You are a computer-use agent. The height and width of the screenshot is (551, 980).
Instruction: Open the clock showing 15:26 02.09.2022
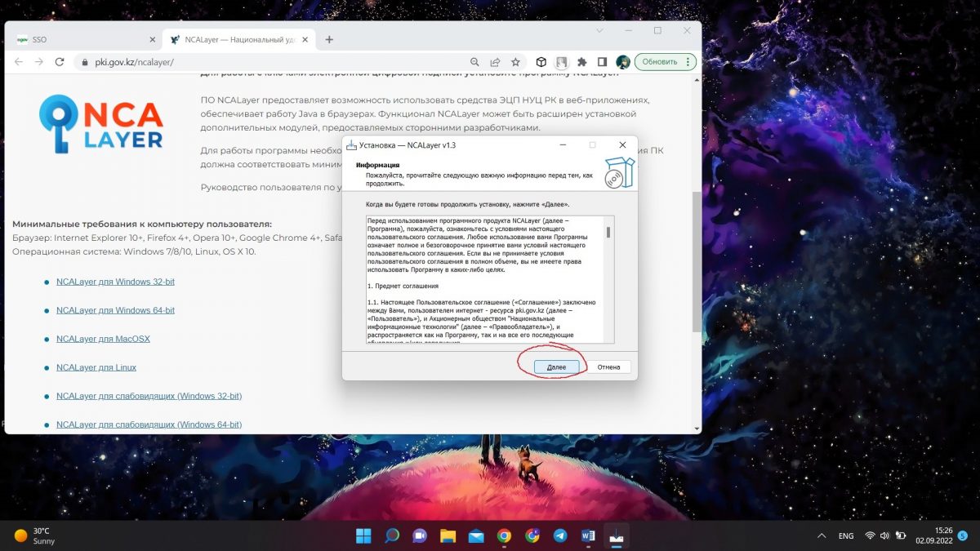[933, 535]
